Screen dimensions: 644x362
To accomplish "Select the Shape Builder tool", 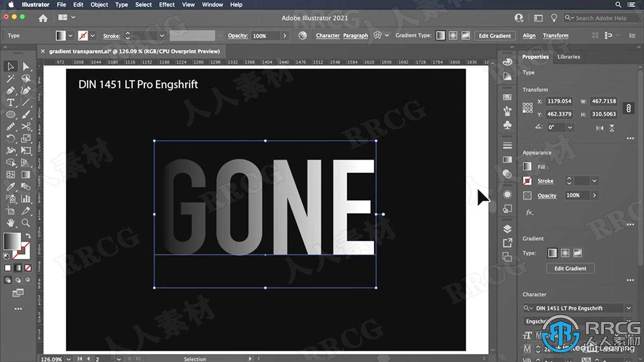I will coord(11,162).
